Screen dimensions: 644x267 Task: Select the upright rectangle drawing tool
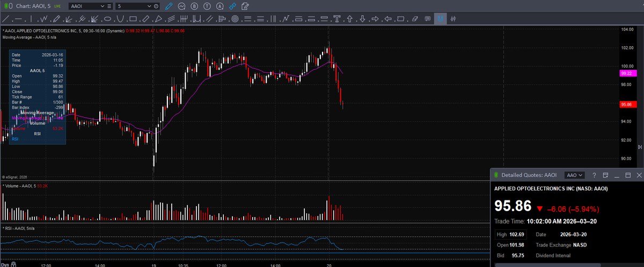(x=133, y=19)
